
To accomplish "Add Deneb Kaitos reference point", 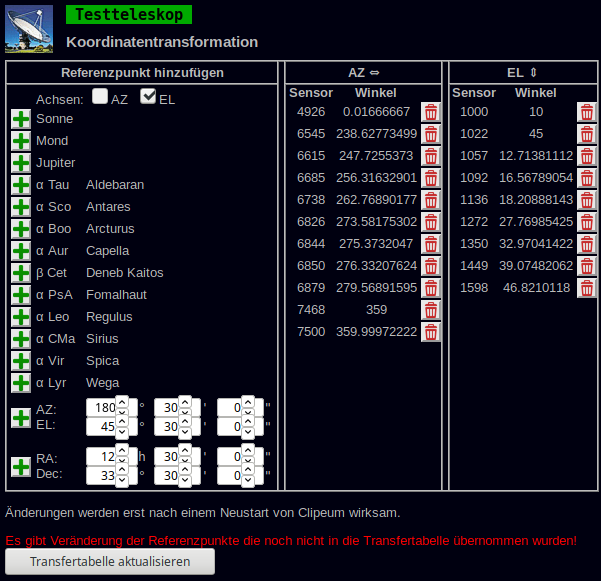I will coord(21,273).
